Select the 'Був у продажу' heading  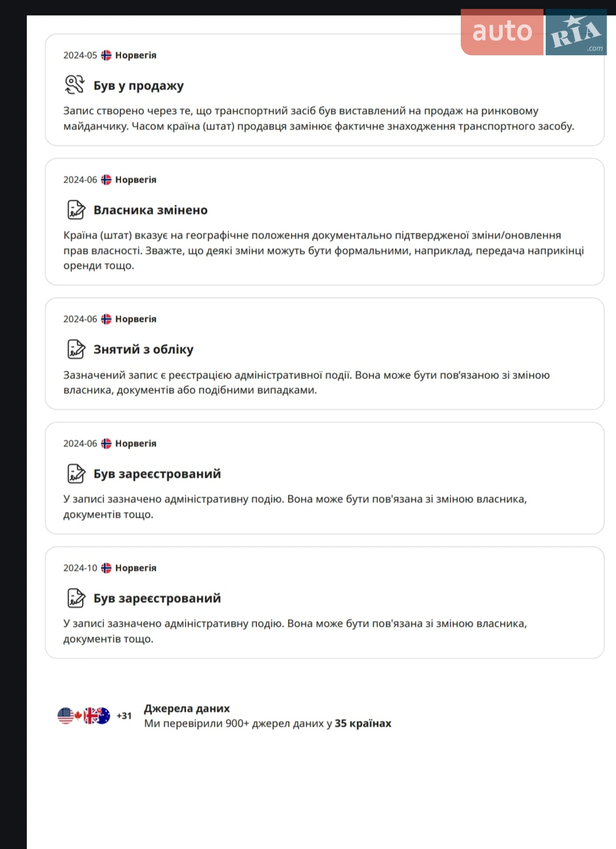[x=139, y=85]
